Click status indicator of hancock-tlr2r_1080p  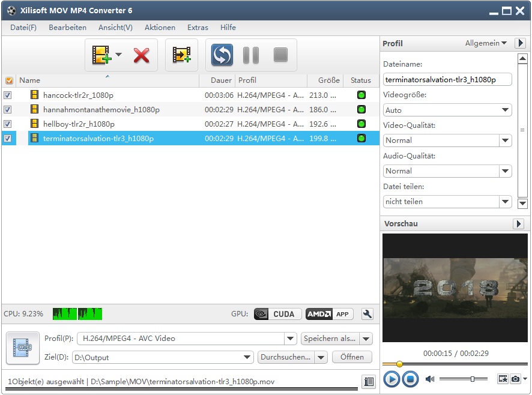click(x=361, y=95)
